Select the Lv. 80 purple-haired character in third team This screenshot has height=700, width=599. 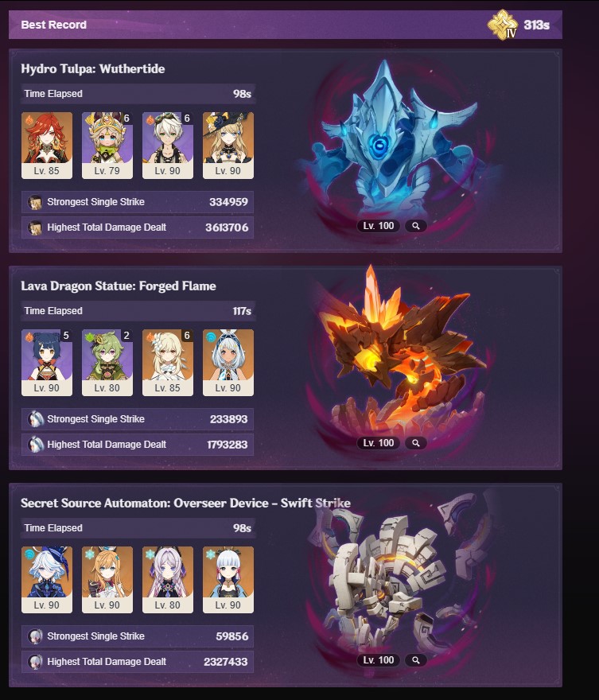(167, 579)
